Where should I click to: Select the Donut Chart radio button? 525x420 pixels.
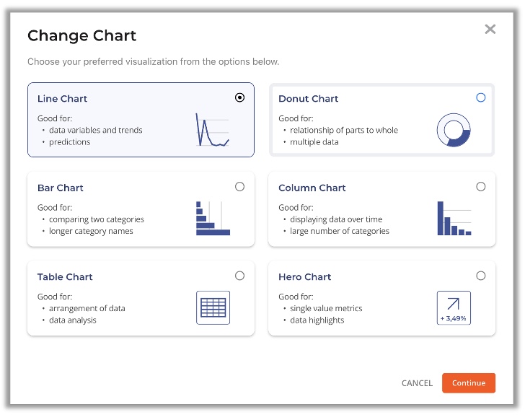pyautogui.click(x=481, y=97)
